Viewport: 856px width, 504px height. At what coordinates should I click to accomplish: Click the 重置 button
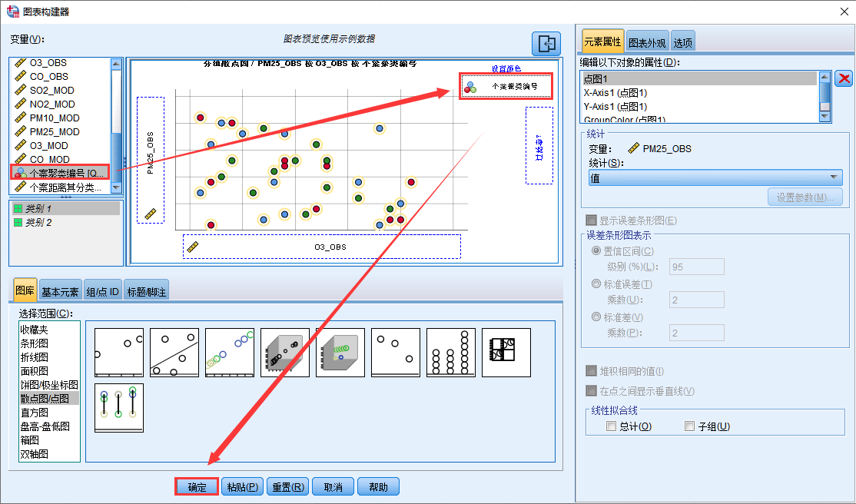287,486
